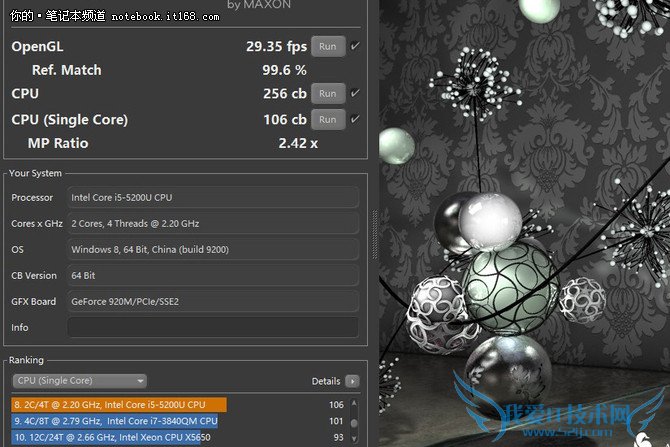
Task: Click the ranking list scrollbar thumb
Action: coord(354,423)
